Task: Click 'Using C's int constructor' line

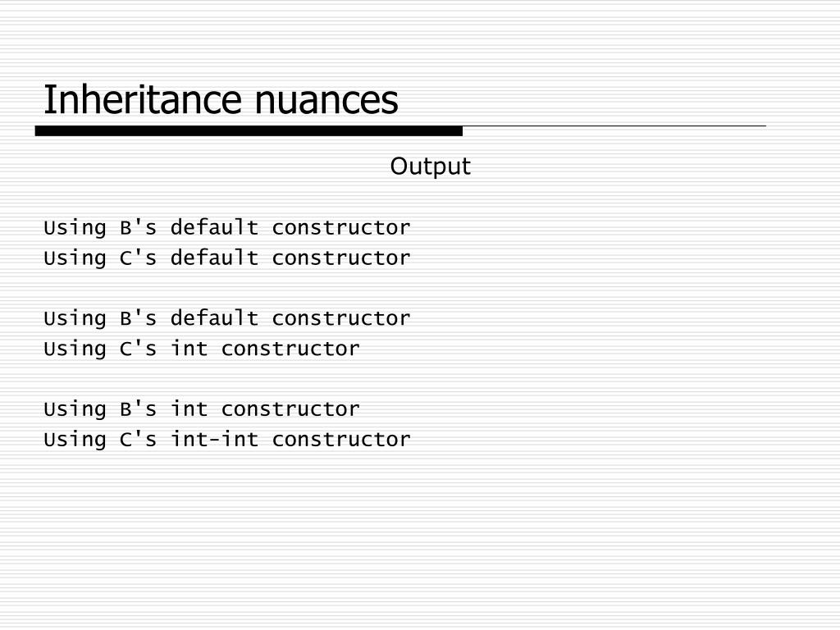Action: pos(202,349)
